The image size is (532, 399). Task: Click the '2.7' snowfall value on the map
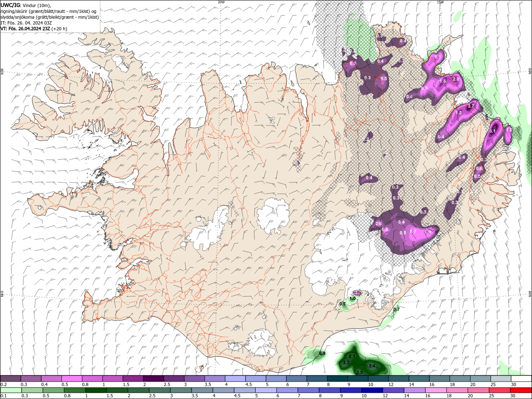[x=471, y=106]
